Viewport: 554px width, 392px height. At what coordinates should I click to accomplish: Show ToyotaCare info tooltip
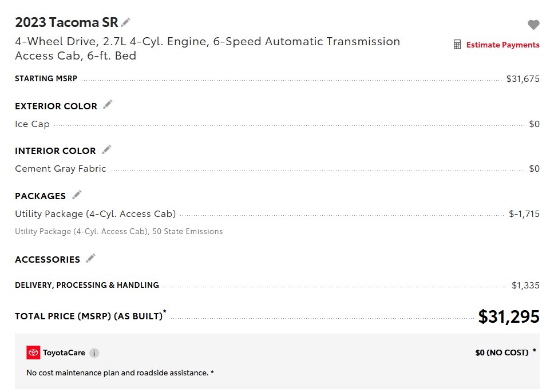94,353
